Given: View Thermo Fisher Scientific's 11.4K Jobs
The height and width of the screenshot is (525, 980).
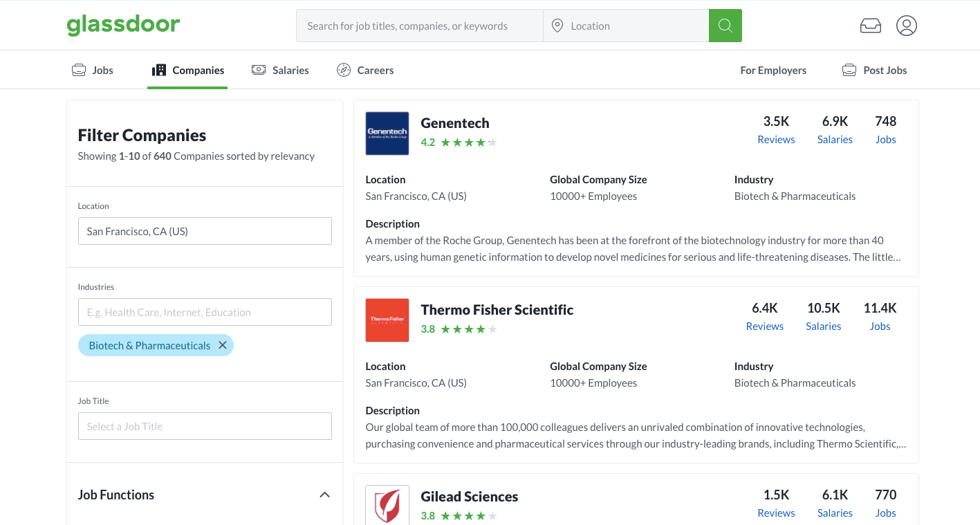Looking at the screenshot, I should pyautogui.click(x=880, y=326).
